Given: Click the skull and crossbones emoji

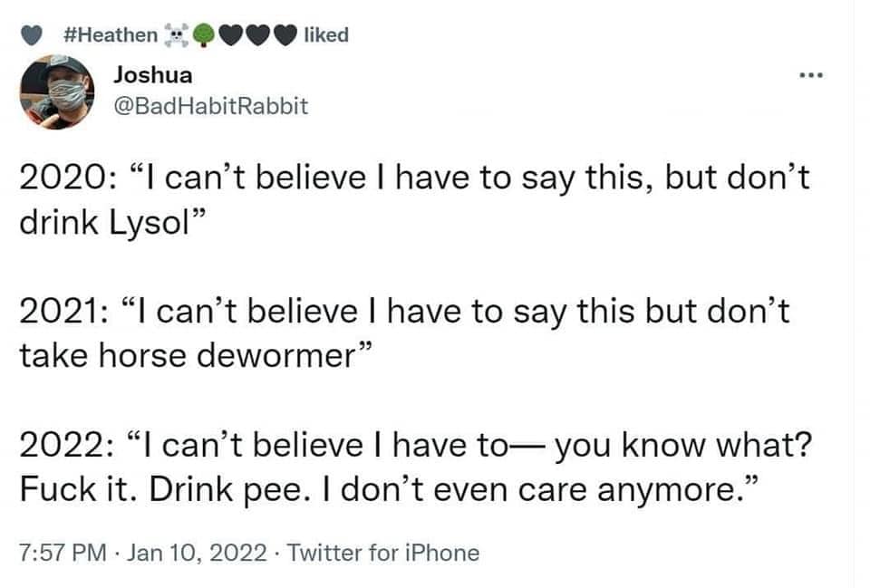Looking at the screenshot, I should coord(175,35).
